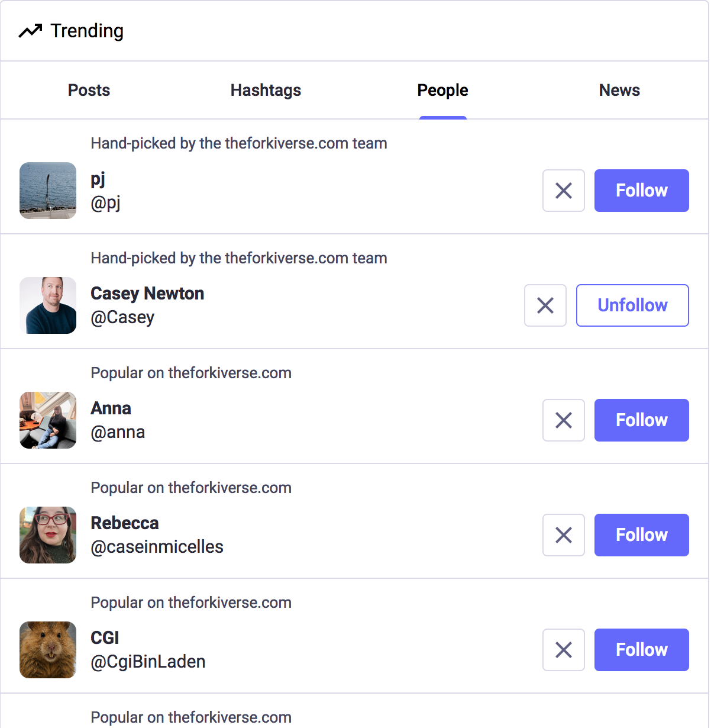711x728 pixels.
Task: Dismiss the Rebecca suggestion
Action: point(563,535)
